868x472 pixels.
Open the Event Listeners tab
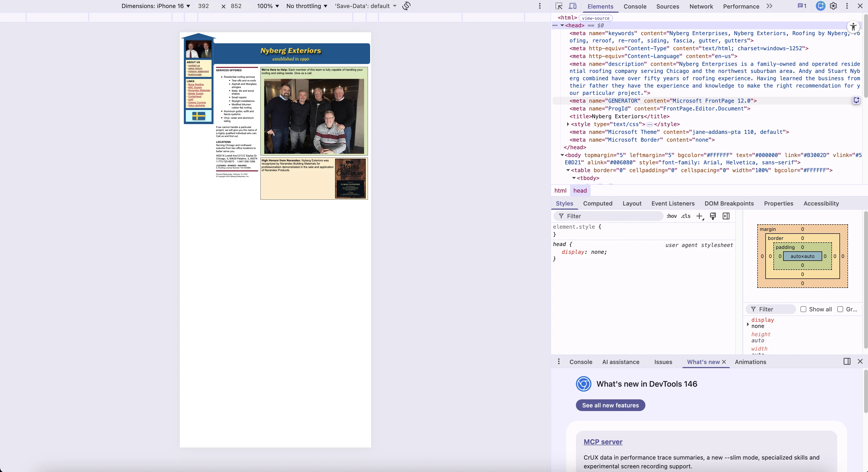point(673,204)
